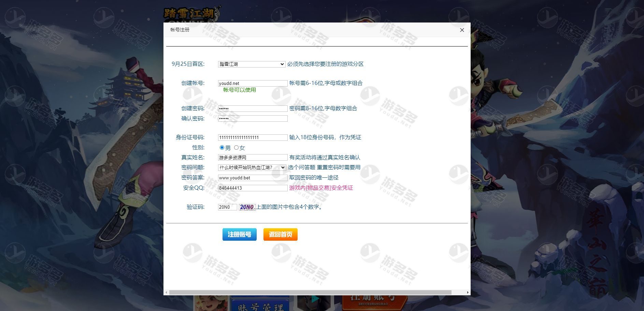Click the right arrow of horizontal scrollbar
Image resolution: width=644 pixels, height=311 pixels.
click(468, 293)
